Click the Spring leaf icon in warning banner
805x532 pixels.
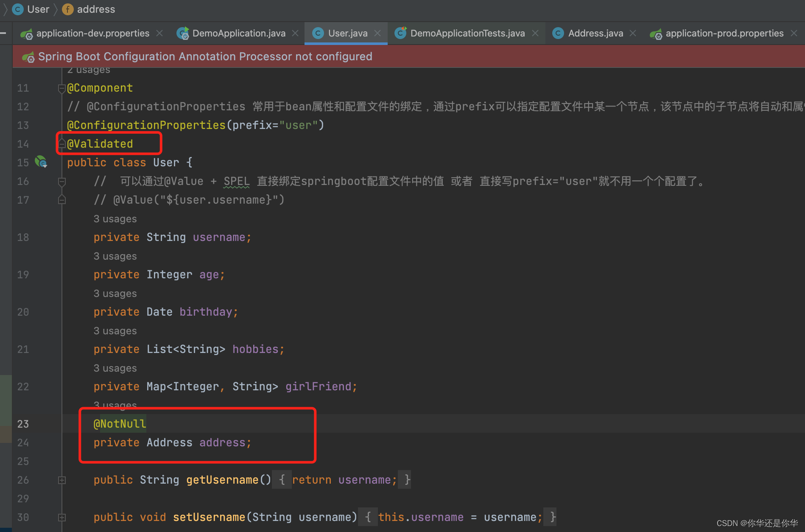(x=28, y=57)
